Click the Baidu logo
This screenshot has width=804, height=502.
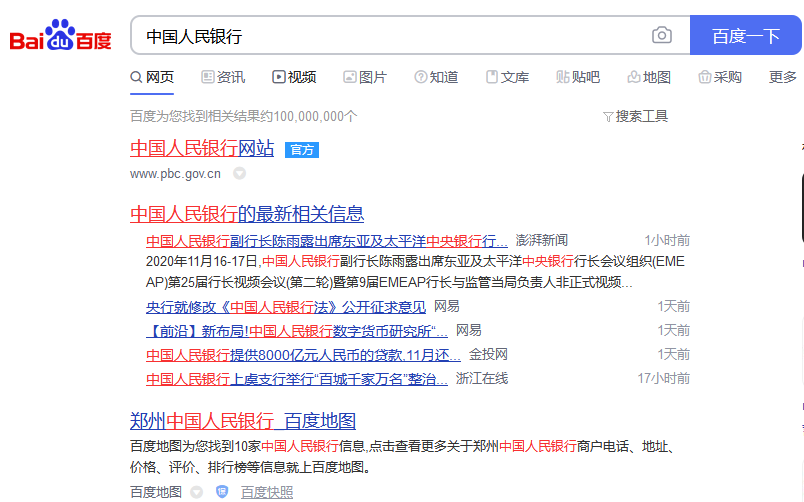(61, 36)
